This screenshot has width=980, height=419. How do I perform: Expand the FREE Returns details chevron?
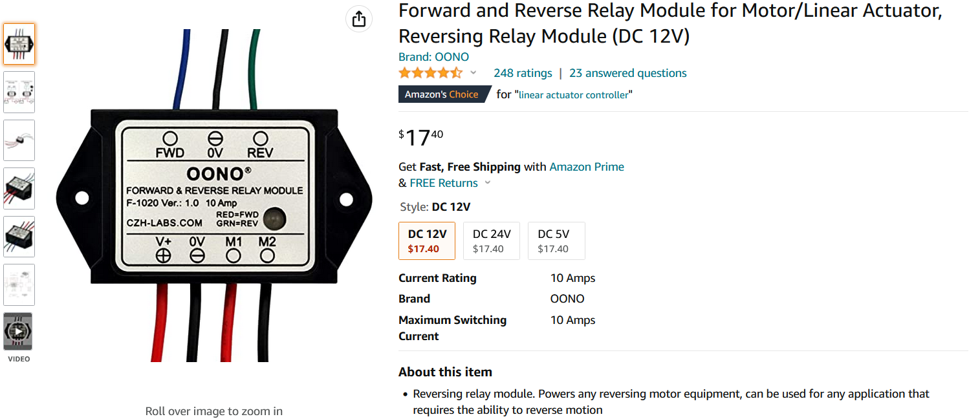click(x=488, y=183)
